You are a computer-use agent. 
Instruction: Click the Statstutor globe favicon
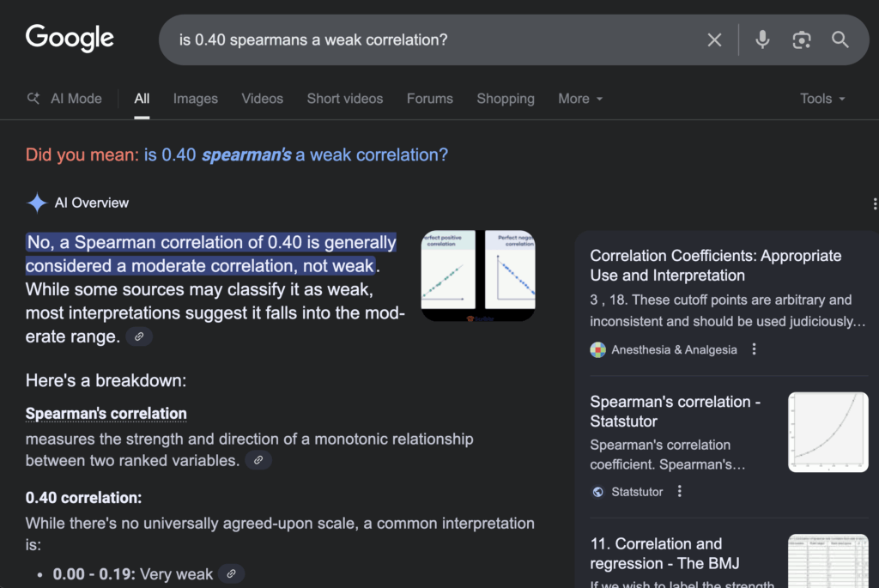597,491
